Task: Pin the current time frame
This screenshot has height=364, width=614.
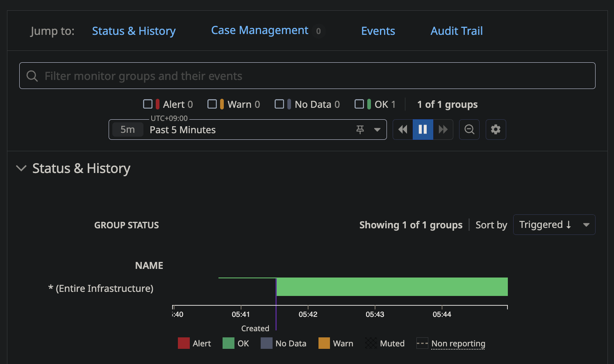Action: coord(360,130)
